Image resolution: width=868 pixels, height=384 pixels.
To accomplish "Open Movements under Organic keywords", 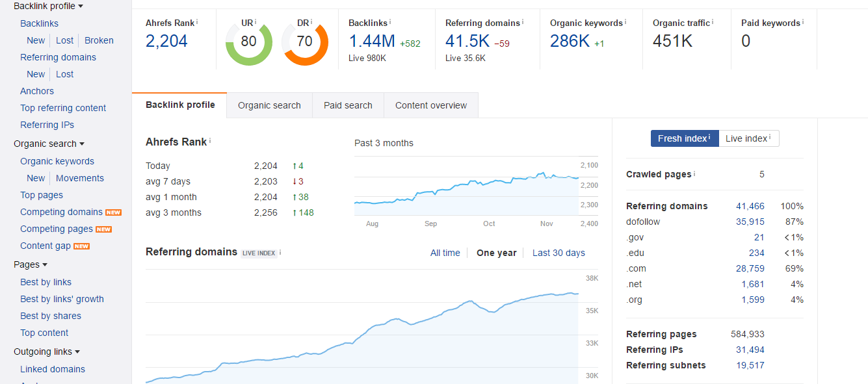I will [80, 178].
